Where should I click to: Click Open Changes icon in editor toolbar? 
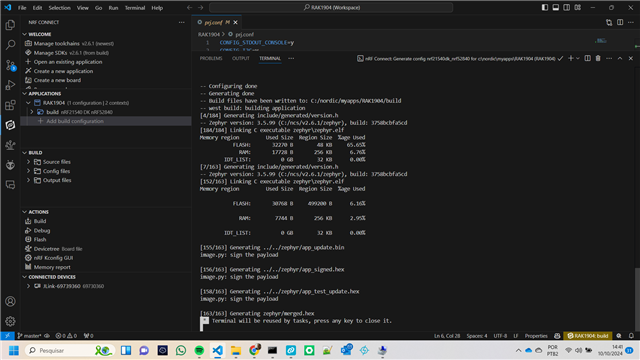pos(609,22)
